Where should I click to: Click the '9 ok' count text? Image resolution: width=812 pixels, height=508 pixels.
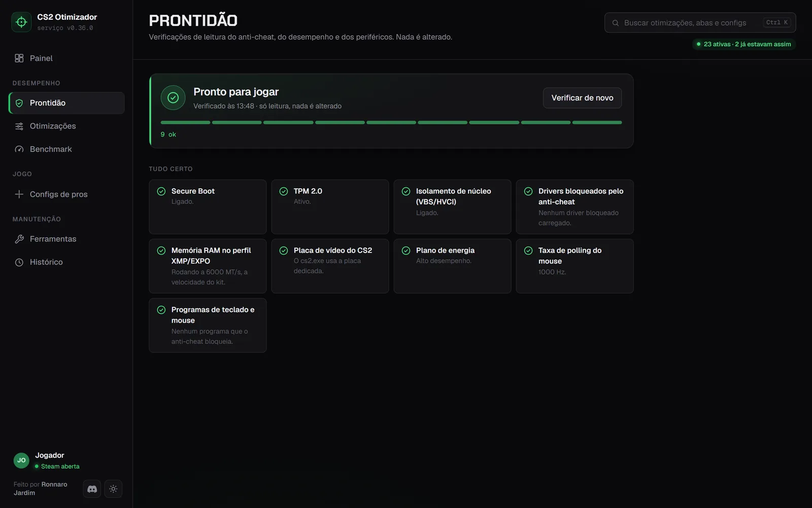168,135
